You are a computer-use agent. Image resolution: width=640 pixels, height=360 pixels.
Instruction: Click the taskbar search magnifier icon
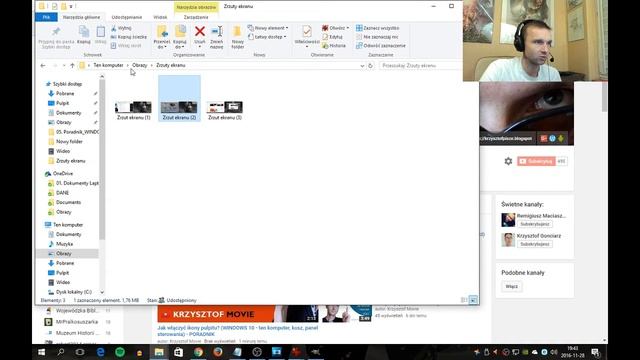(61, 352)
